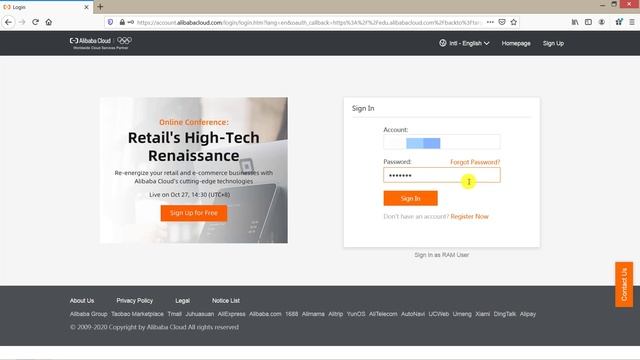
Task: Click the orange Sign In button
Action: [410, 198]
